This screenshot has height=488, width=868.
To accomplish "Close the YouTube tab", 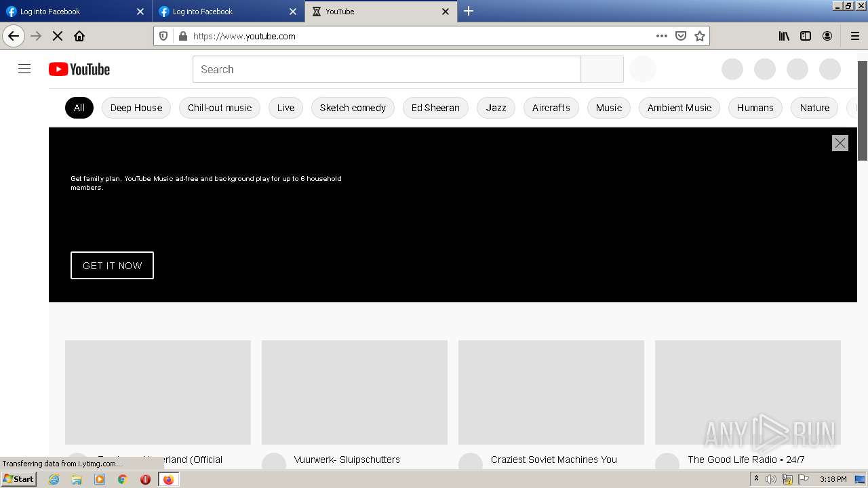I will [x=446, y=12].
